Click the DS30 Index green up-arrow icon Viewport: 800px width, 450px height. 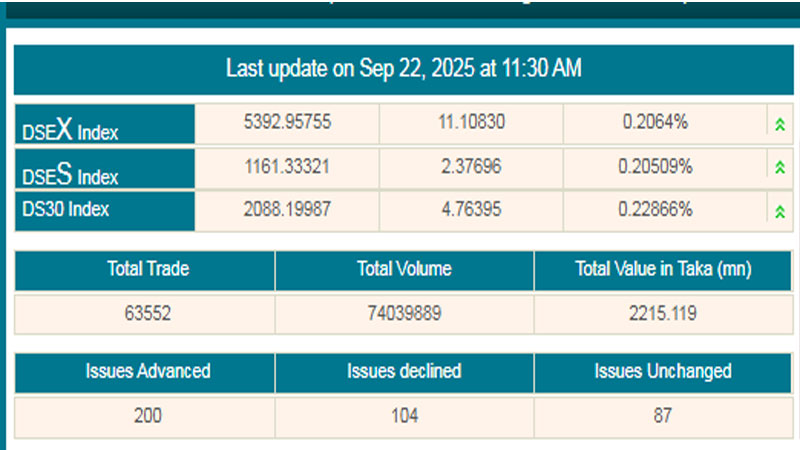[x=779, y=211]
